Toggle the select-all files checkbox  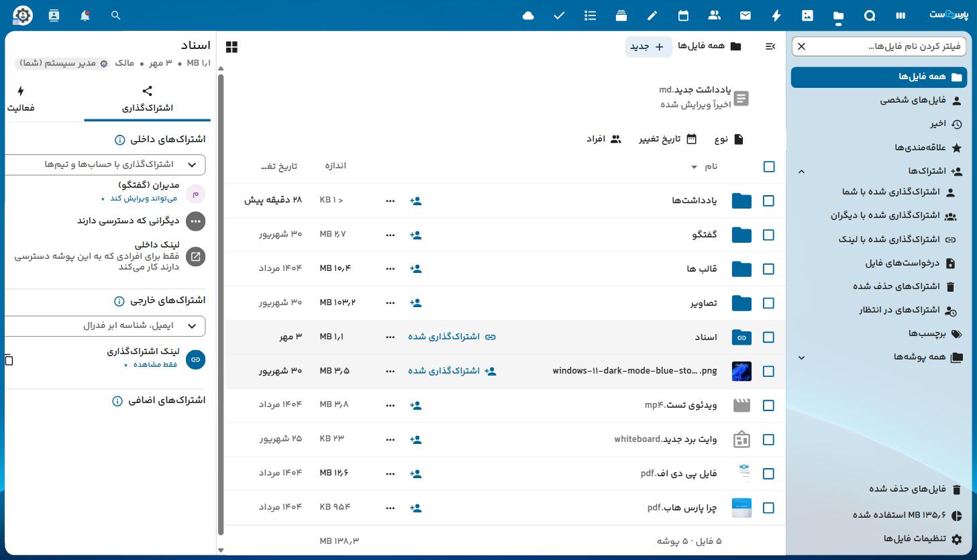coord(769,166)
